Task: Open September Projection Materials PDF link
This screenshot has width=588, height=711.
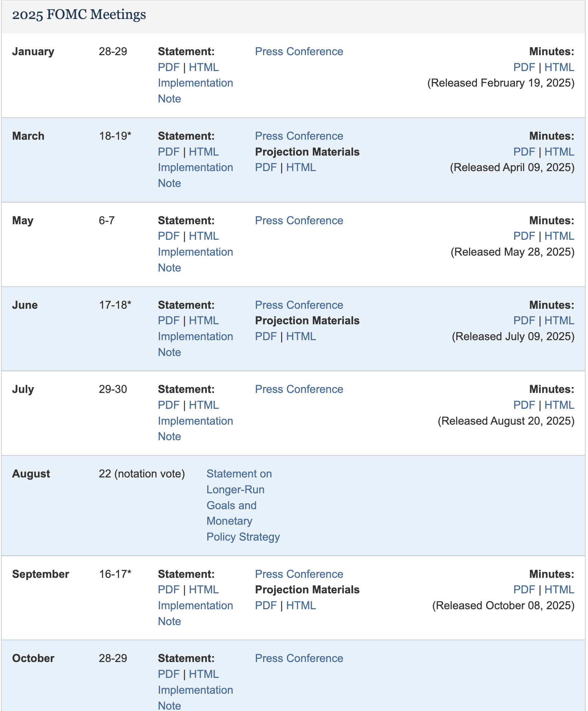Action: click(266, 605)
